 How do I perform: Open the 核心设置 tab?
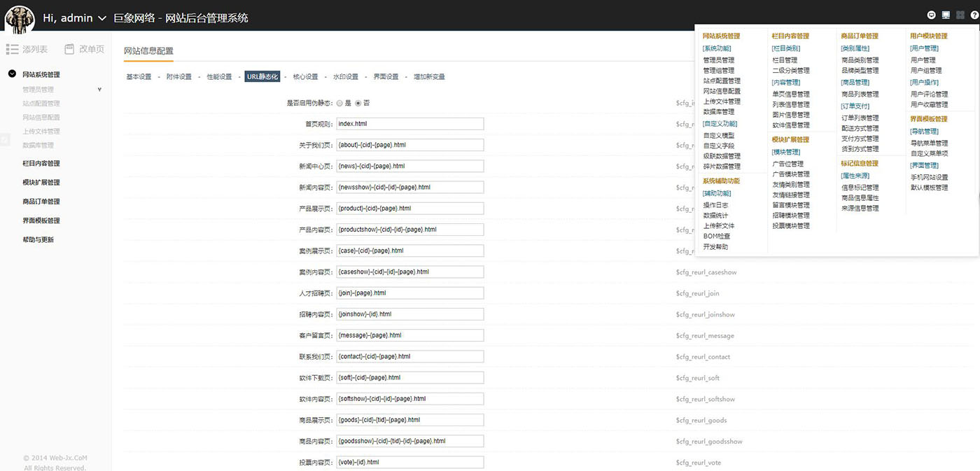(305, 77)
